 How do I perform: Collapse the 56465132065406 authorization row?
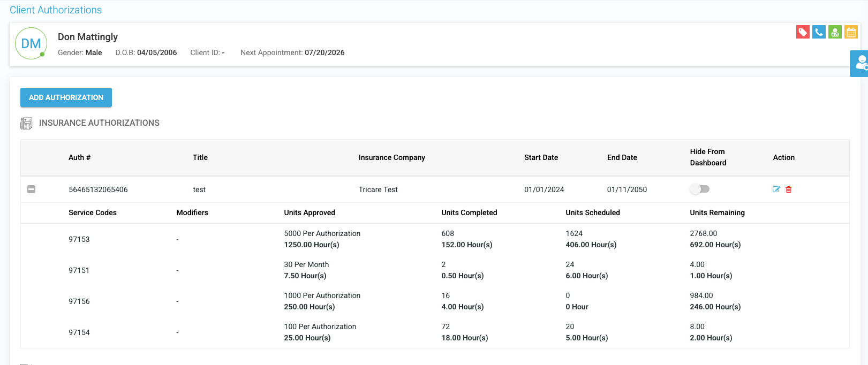(x=32, y=189)
